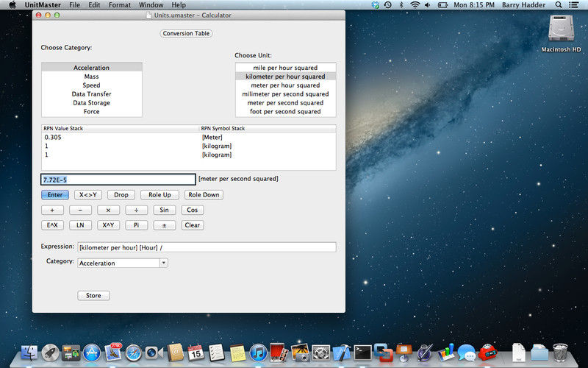Viewport: 588px width, 368px height.
Task: Click the battery status icon
Action: [x=443, y=5]
